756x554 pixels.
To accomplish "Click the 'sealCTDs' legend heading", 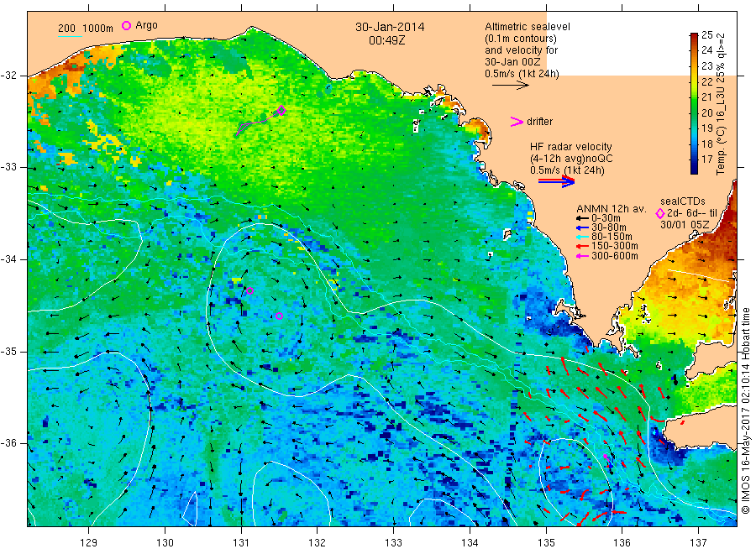I will [x=683, y=201].
